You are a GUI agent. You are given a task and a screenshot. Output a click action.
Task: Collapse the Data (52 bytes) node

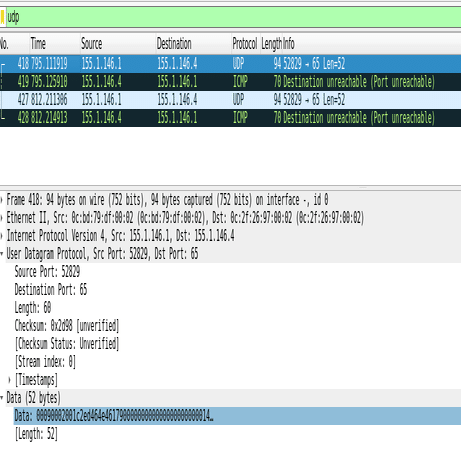[2, 398]
